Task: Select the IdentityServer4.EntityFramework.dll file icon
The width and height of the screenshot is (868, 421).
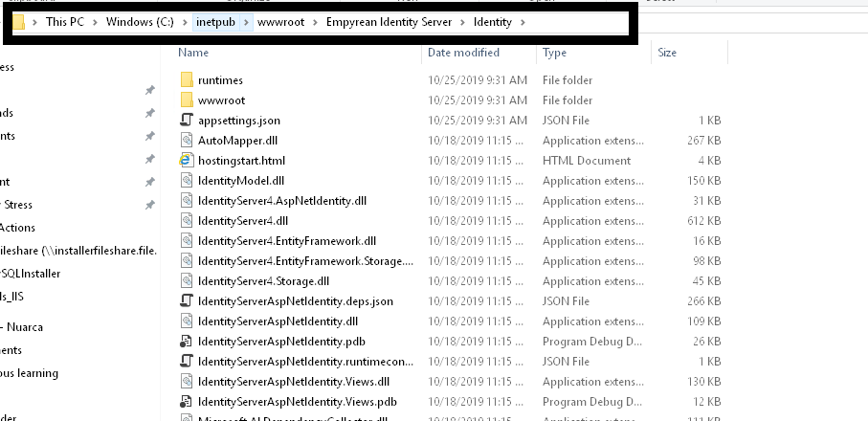Action: [188, 241]
